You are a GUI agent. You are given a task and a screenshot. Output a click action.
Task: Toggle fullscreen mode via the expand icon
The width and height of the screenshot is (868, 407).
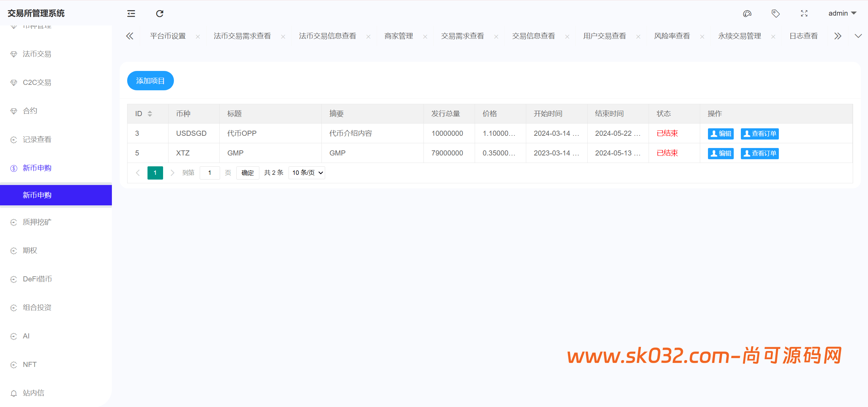tap(804, 13)
